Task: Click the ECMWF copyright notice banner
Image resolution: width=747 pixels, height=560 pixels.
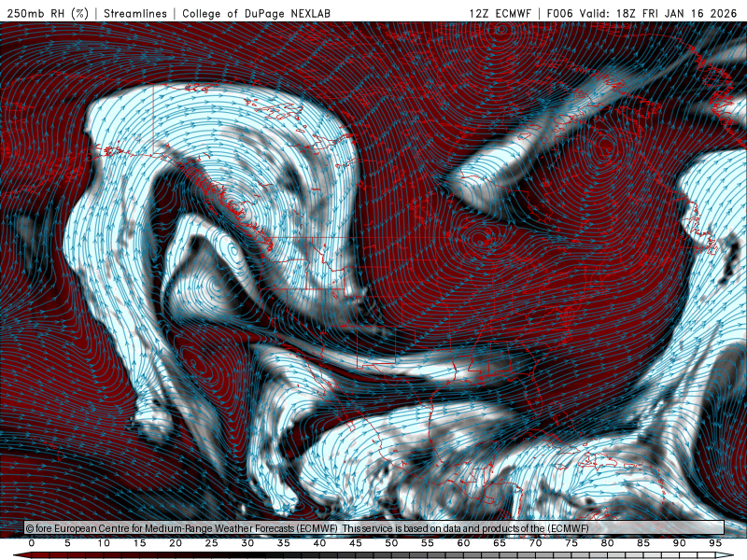Action: 374,527
